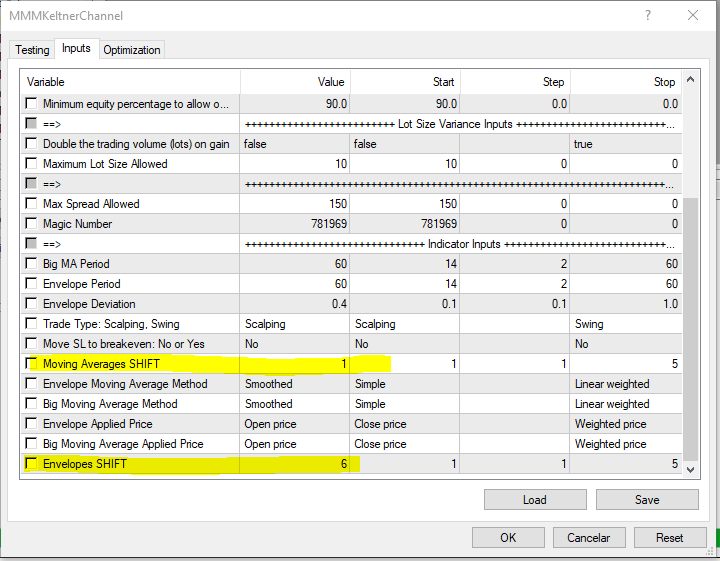
Task: Select the Magic Number variable name
Action: point(78,224)
